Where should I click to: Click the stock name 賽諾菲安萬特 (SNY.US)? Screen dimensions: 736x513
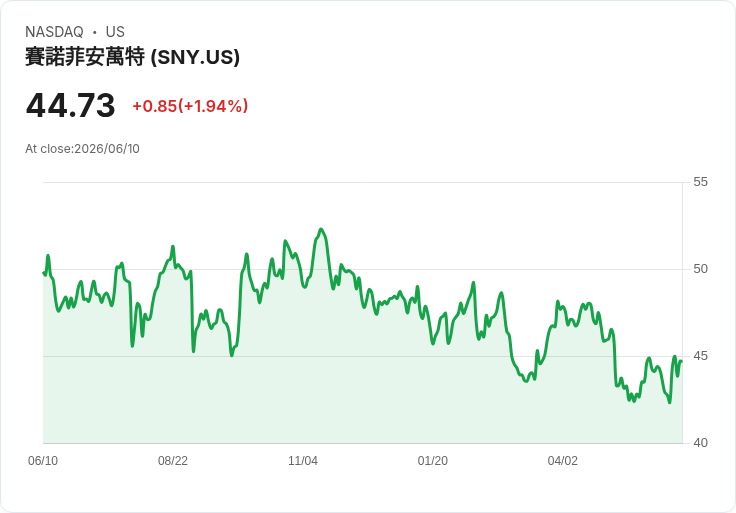[132, 57]
